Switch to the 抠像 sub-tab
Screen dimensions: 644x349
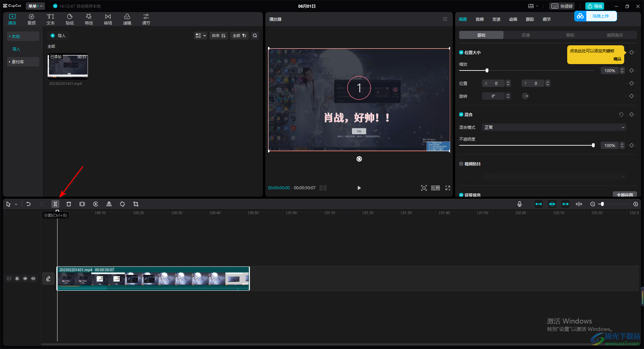526,35
